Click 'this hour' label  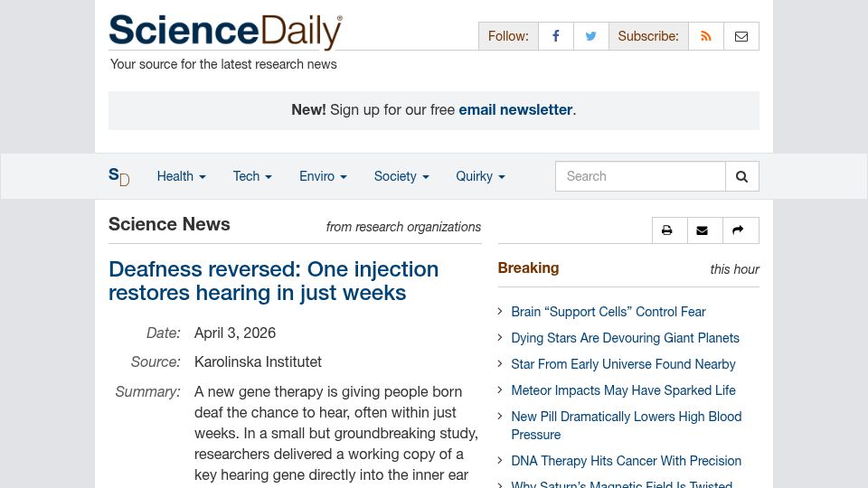click(x=734, y=269)
